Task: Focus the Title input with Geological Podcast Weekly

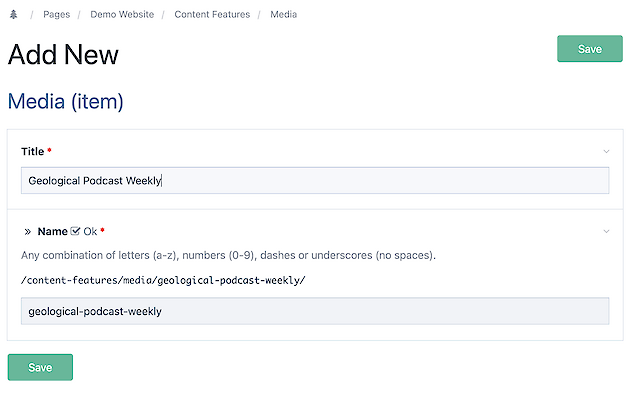Action: click(315, 180)
